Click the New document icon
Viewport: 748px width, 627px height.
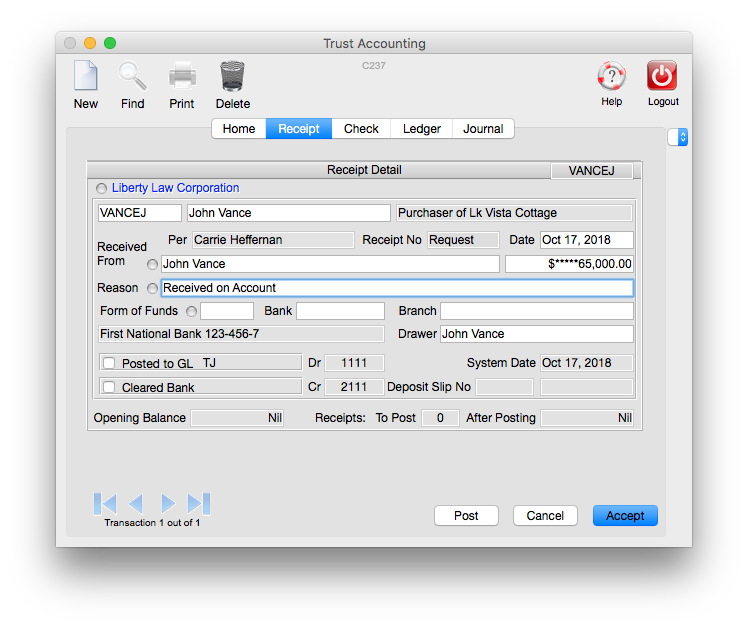(85, 77)
